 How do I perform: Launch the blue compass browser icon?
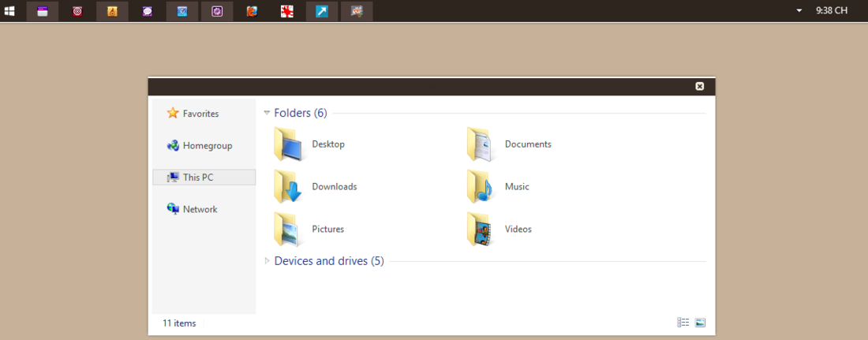(182, 11)
